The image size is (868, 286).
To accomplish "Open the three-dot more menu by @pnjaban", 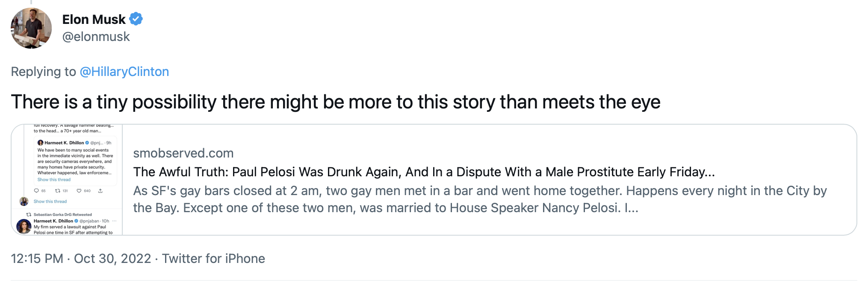I will coord(114,221).
